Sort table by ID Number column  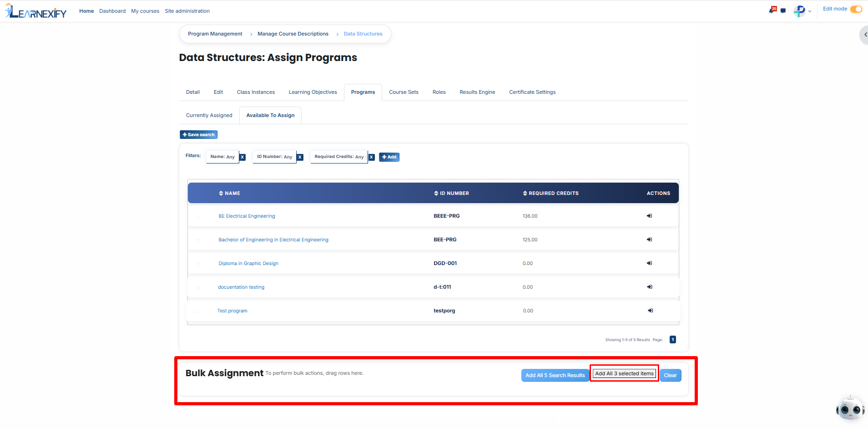[x=451, y=193]
